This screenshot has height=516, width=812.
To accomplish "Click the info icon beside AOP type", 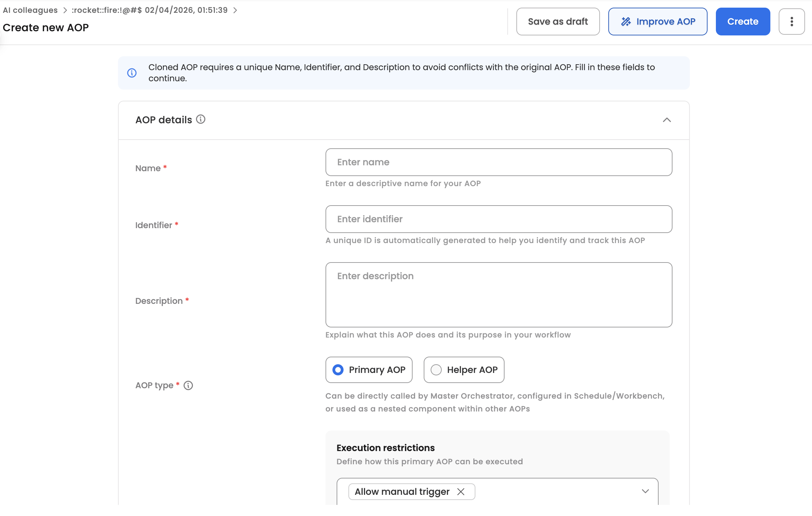I will pos(188,385).
